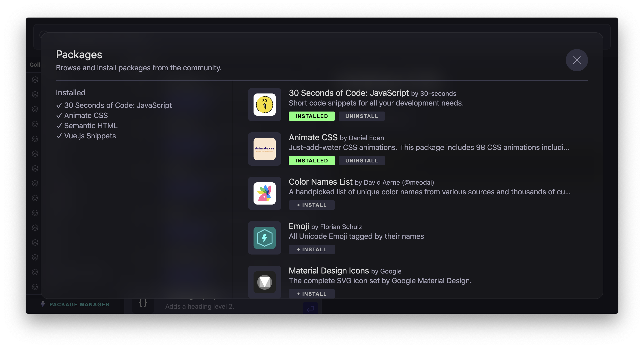Click the Animate.css package icon

[x=264, y=149]
